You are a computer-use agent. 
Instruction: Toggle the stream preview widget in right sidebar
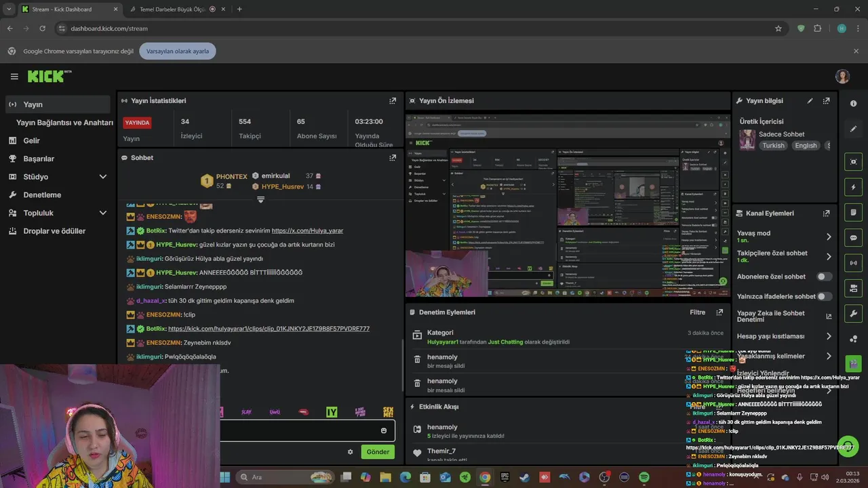[x=853, y=161]
